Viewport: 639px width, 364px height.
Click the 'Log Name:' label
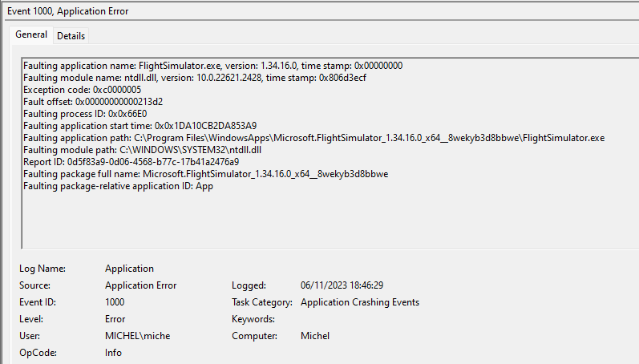pos(42,269)
